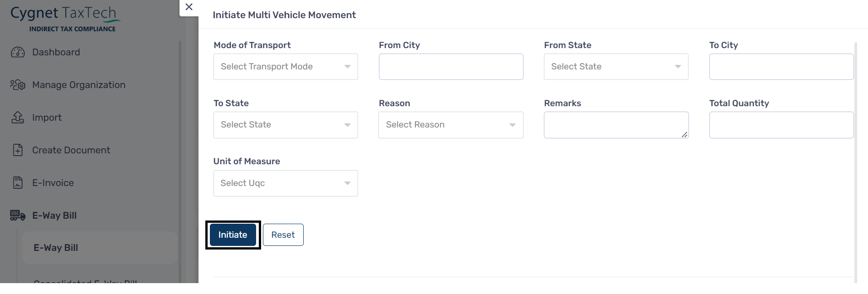Click the E-Way Bill truck icon
868x294 pixels.
point(18,216)
